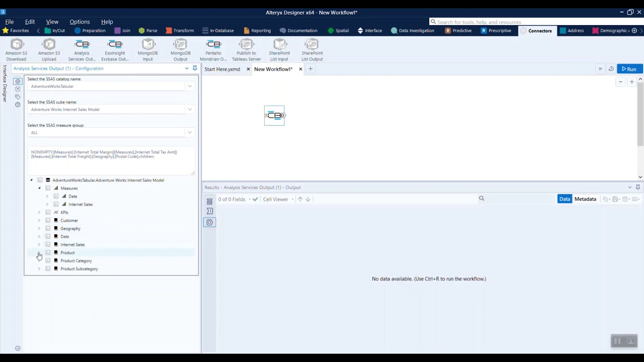644x362 pixels.
Task: Add a new workflow tab
Action: point(310,69)
